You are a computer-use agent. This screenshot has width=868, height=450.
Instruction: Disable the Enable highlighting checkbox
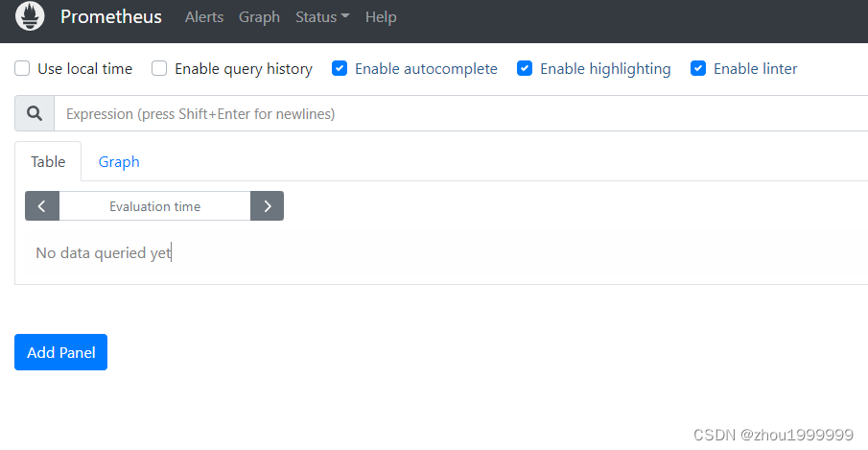click(525, 69)
